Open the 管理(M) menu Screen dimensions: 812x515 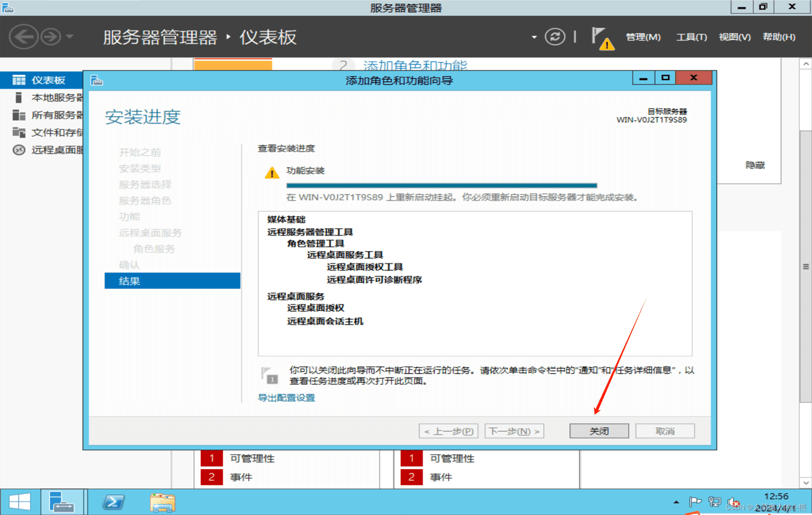(x=643, y=37)
